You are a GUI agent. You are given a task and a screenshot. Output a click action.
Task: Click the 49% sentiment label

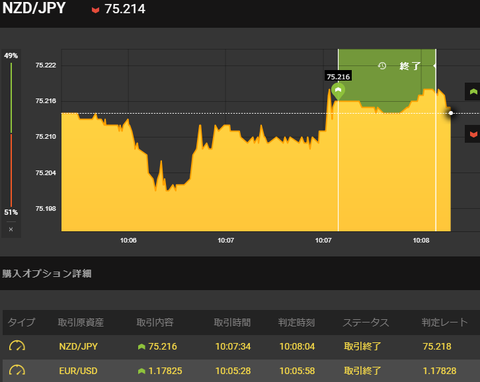pyautogui.click(x=11, y=56)
